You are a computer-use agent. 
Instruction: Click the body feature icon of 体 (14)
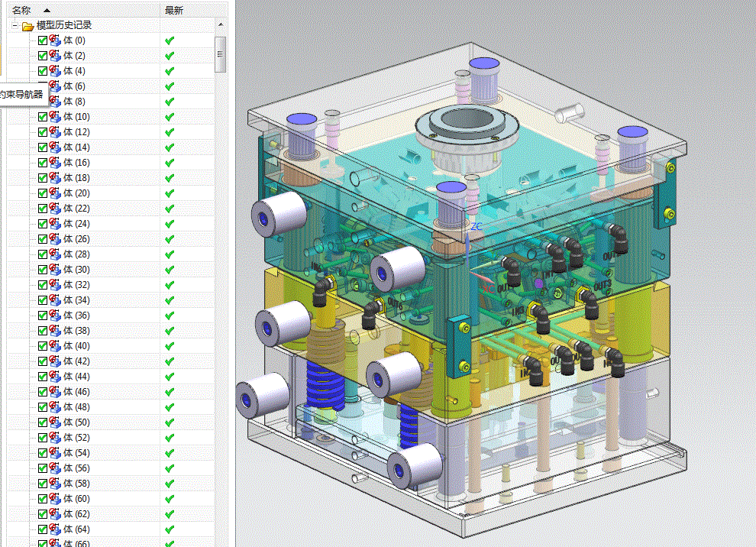[55, 147]
